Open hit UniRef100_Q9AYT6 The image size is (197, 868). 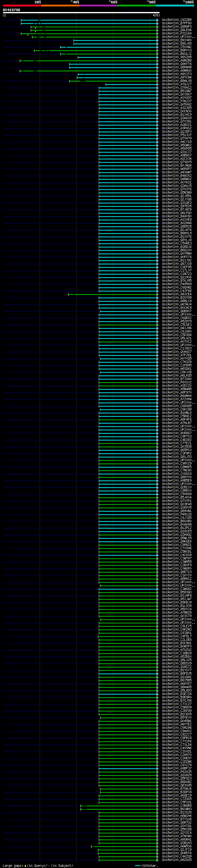coord(177,64)
